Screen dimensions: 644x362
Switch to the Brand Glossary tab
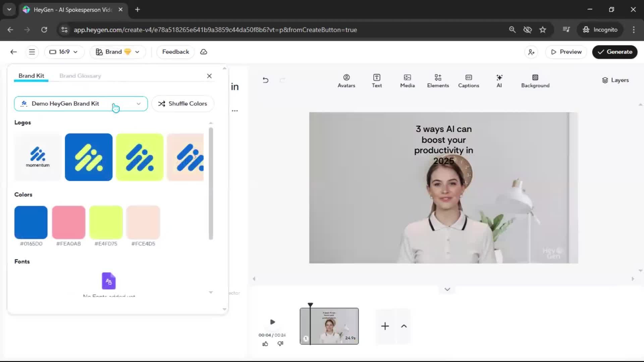80,76
